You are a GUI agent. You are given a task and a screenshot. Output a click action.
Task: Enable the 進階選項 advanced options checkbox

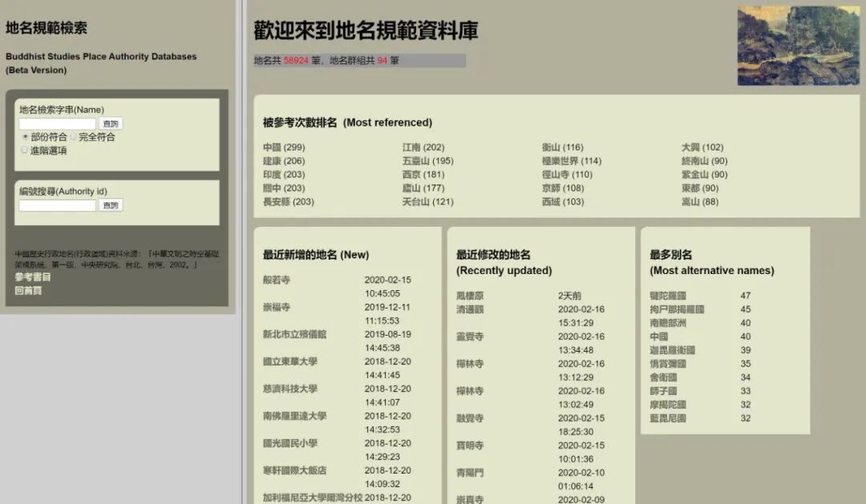point(25,150)
